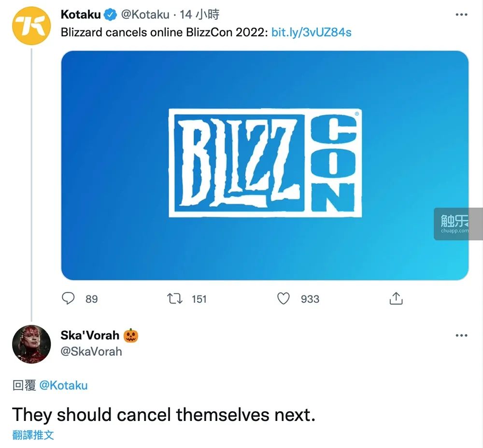Open the Kotaku round profile avatar

click(31, 26)
